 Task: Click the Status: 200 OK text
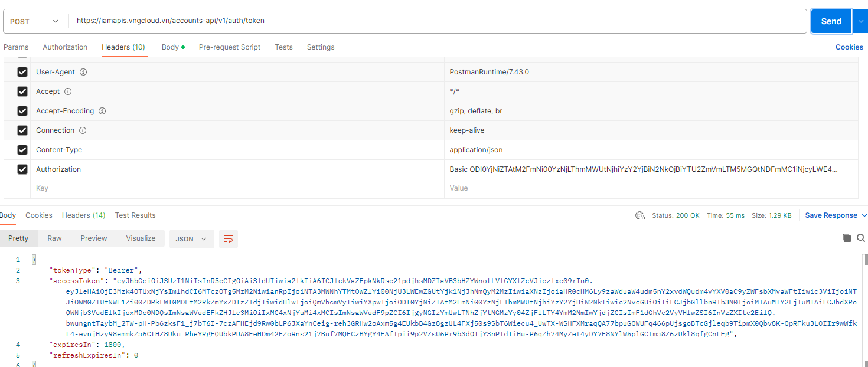coord(676,215)
